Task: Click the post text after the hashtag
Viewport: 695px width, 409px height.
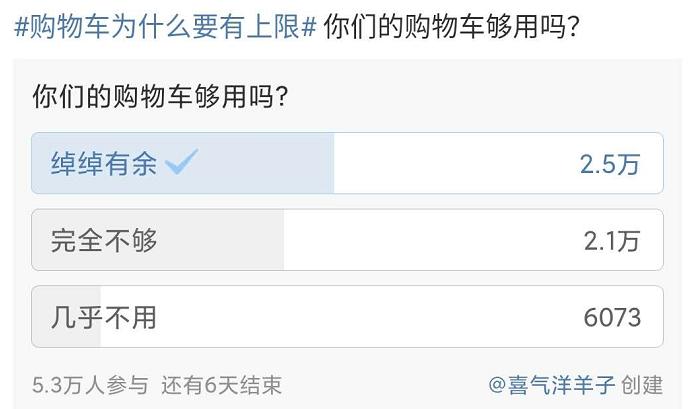Action: tap(451, 27)
